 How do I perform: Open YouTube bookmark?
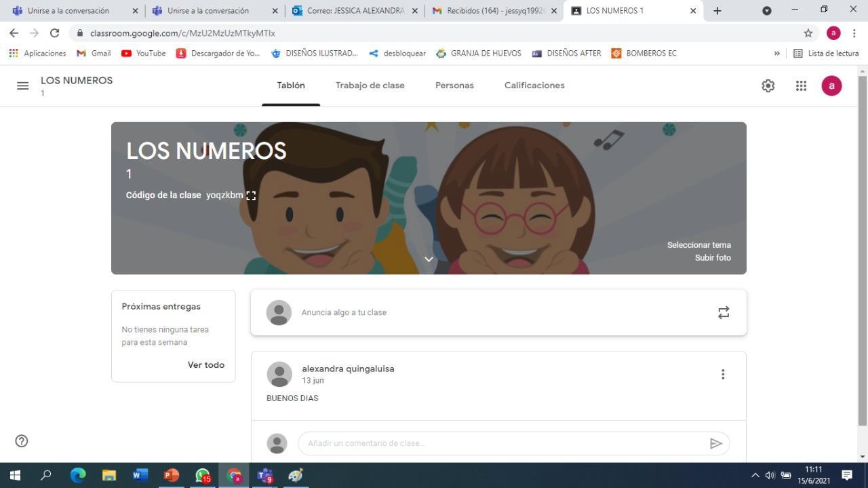143,53
